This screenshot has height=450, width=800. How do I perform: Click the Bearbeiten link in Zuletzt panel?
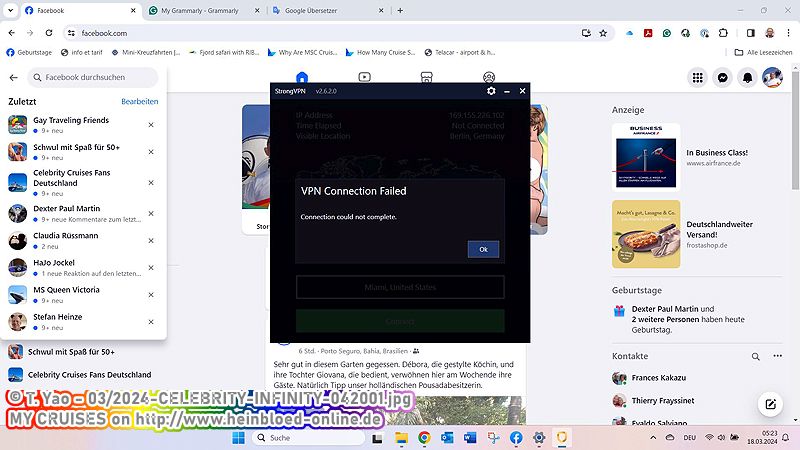(x=139, y=102)
